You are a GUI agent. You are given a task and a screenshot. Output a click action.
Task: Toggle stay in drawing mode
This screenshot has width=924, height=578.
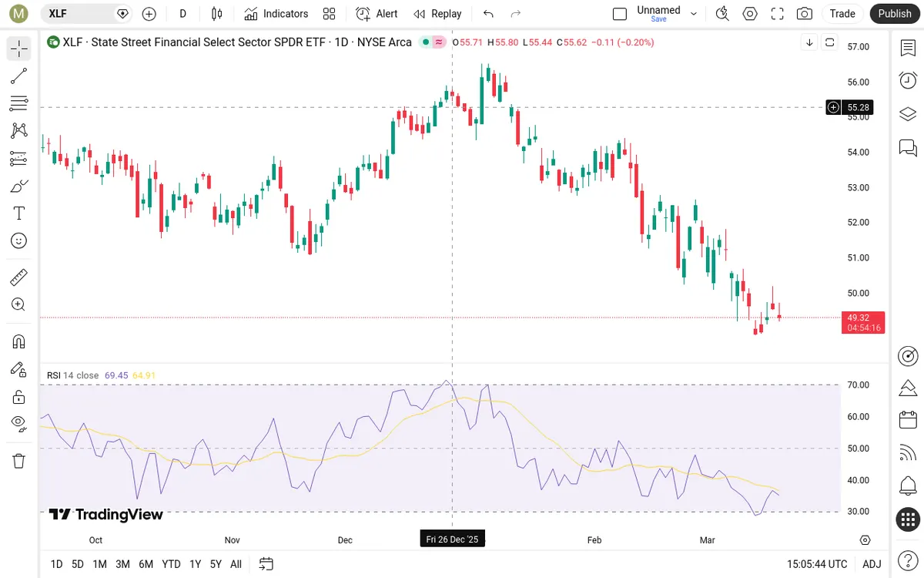point(19,369)
